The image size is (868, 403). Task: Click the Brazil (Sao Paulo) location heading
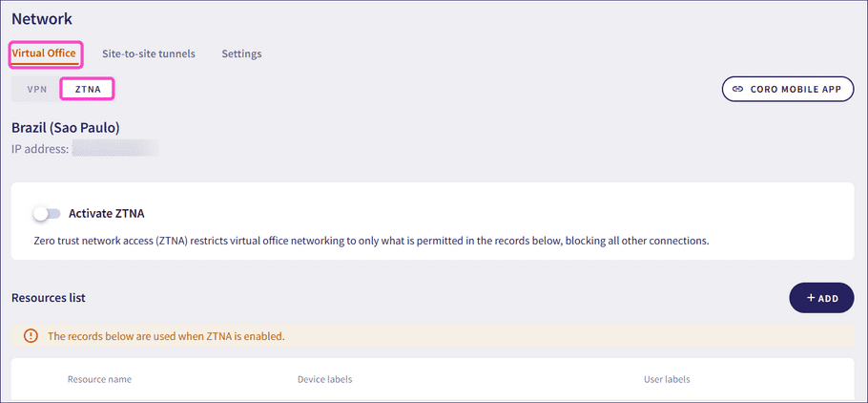coord(65,127)
